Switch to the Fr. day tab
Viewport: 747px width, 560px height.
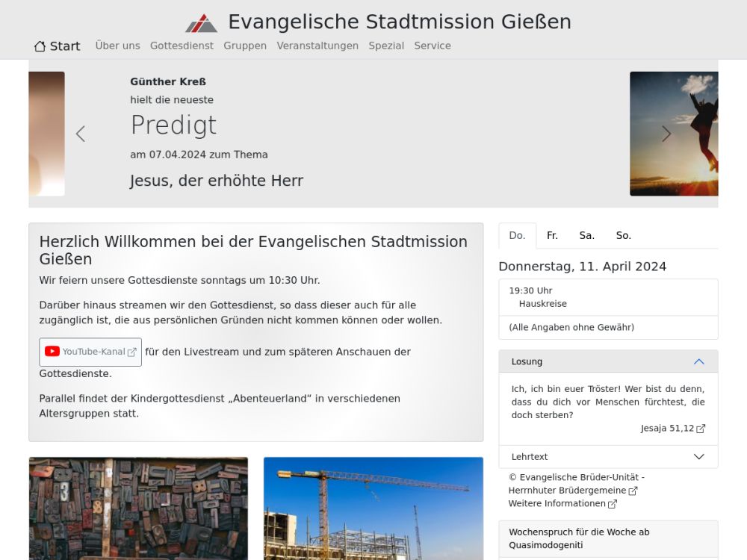point(552,235)
